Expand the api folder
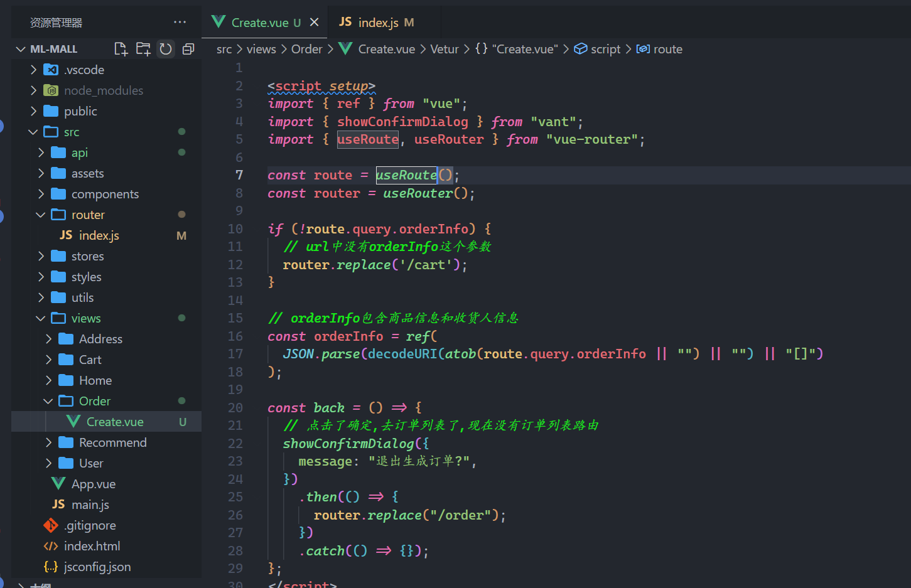This screenshot has height=588, width=911. pos(41,152)
